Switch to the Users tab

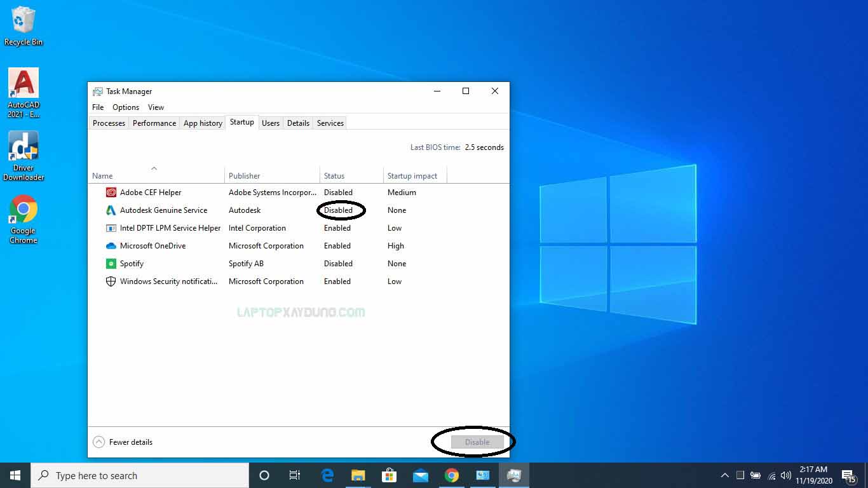tap(271, 123)
